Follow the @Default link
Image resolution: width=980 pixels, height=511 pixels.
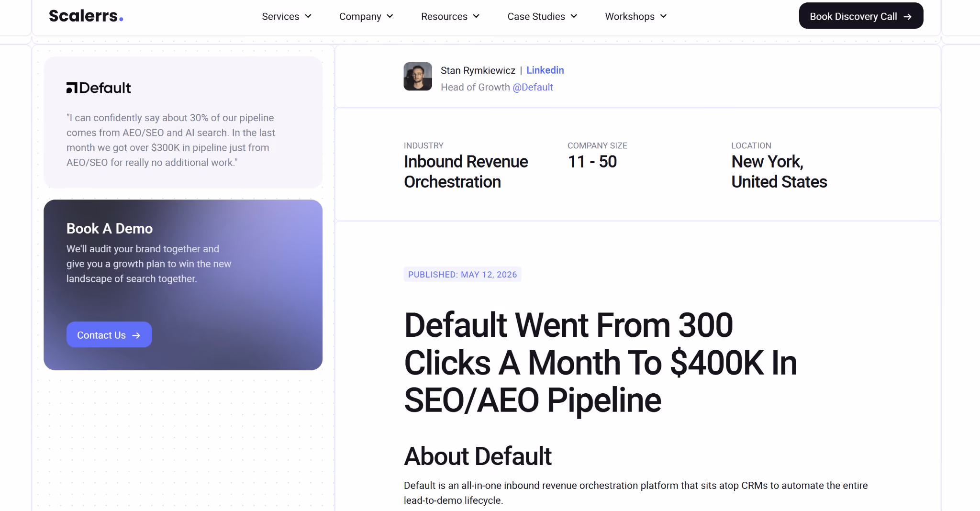tap(533, 87)
